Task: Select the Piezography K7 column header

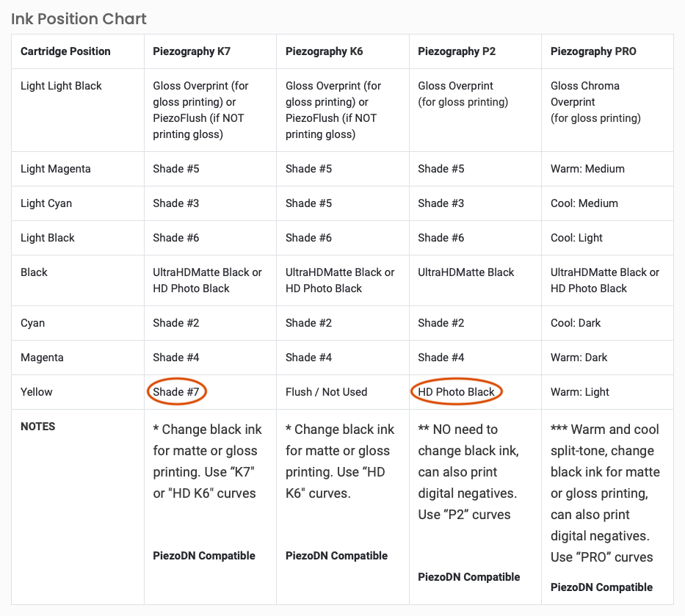Action: point(192,51)
